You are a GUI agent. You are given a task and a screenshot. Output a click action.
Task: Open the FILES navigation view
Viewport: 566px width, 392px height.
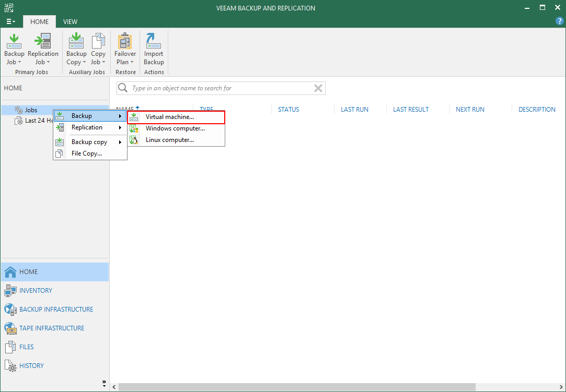click(55, 347)
